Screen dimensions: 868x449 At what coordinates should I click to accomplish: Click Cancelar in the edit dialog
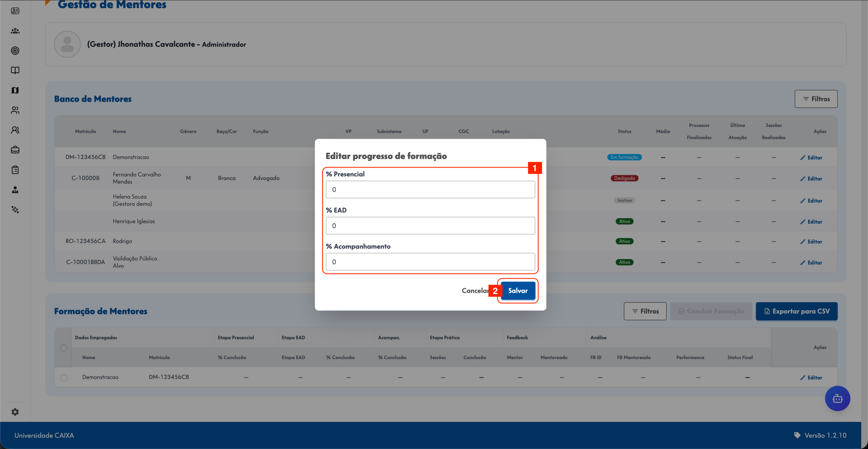[475, 291]
